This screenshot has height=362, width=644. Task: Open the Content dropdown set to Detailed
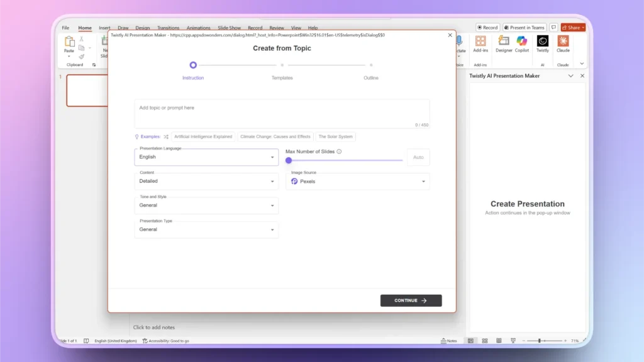pos(206,182)
